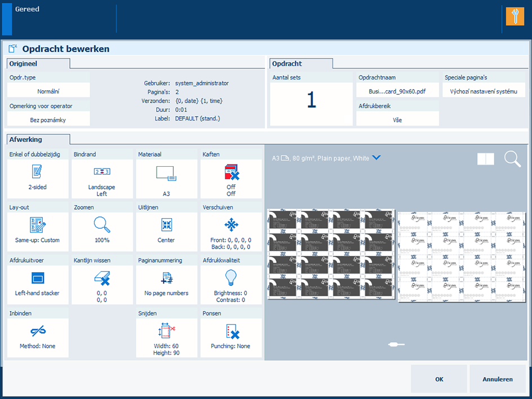Select the Bindrand landscape left icon
Image resolution: width=532 pixels, height=399 pixels.
click(101, 172)
